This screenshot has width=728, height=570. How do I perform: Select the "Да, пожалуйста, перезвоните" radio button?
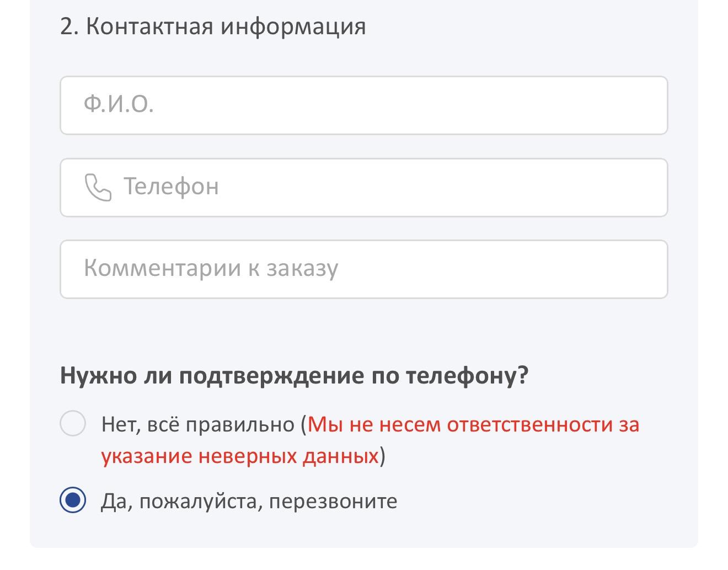[73, 500]
